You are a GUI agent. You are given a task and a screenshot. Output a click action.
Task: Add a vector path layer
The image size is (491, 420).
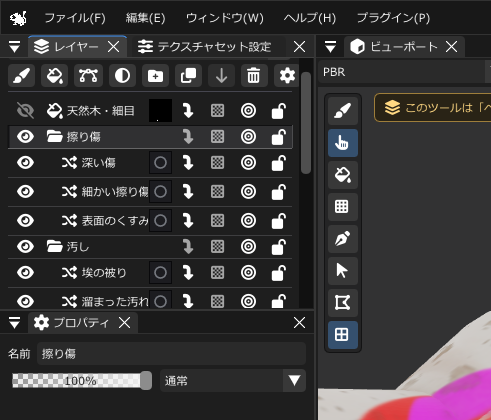(x=88, y=76)
